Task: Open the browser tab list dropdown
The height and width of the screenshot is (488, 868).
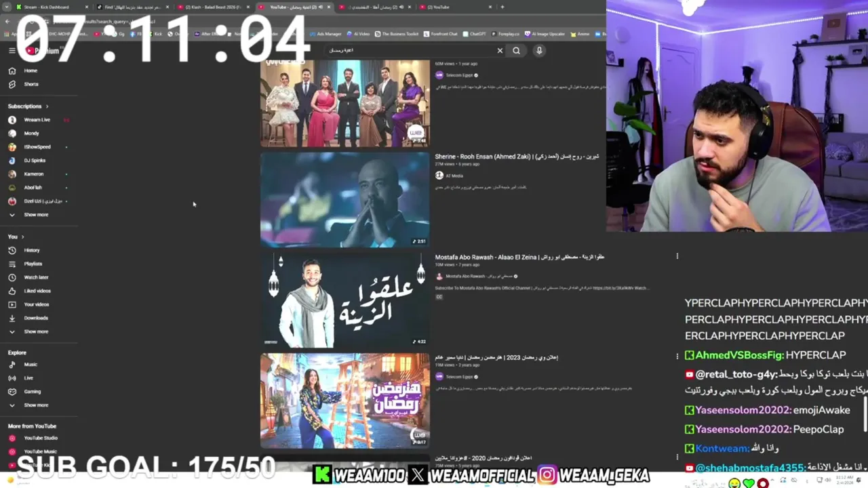Action: pos(7,7)
